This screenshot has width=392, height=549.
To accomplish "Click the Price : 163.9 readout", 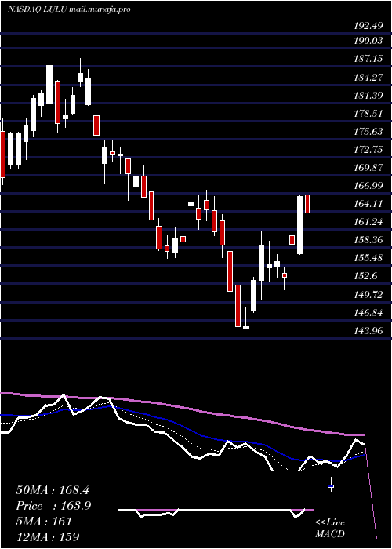I will (54, 506).
